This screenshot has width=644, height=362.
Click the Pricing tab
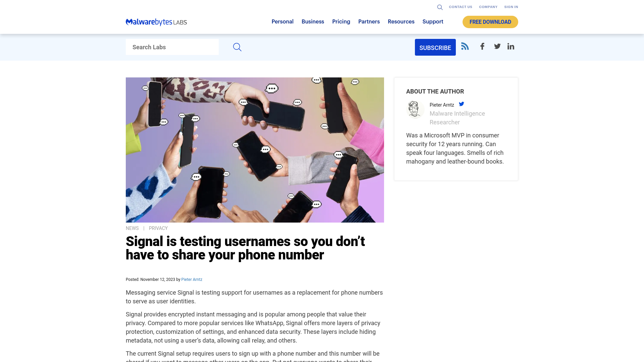pos(341,21)
